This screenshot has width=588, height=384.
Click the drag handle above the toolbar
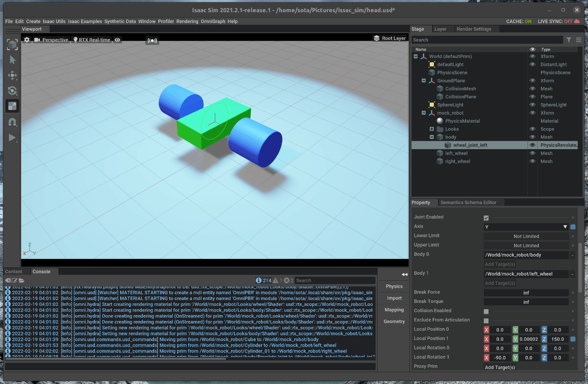tap(12, 31)
